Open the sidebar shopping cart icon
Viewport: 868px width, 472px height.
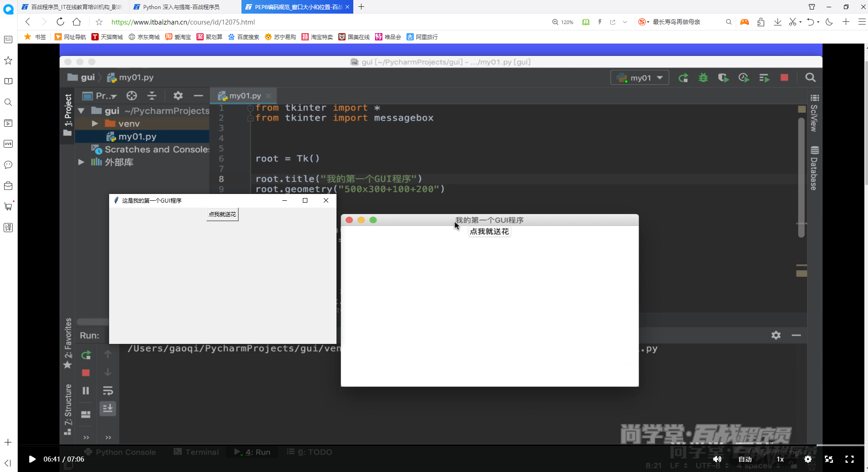[8, 207]
